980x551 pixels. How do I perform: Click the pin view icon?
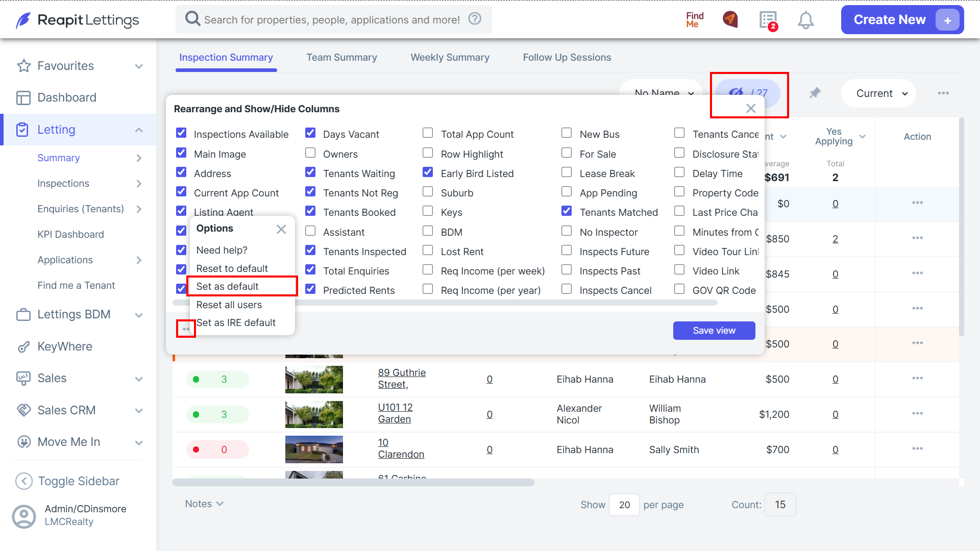[815, 93]
